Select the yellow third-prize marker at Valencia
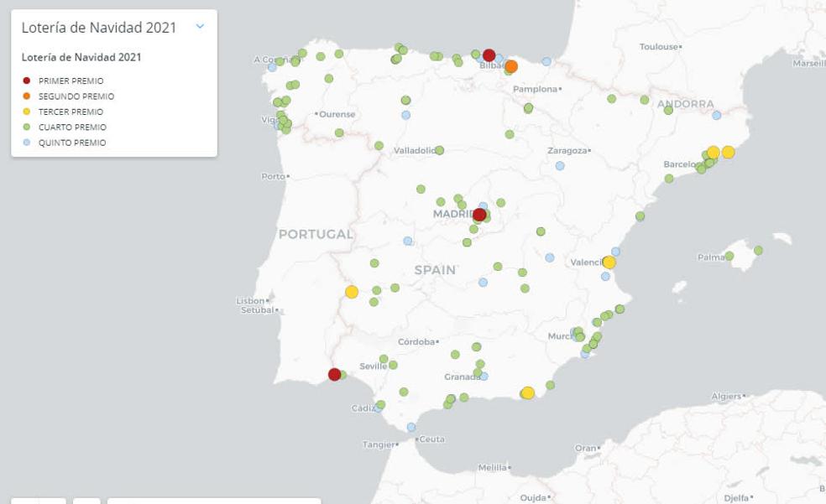Screen dimensions: 826x504 pyautogui.click(x=609, y=262)
